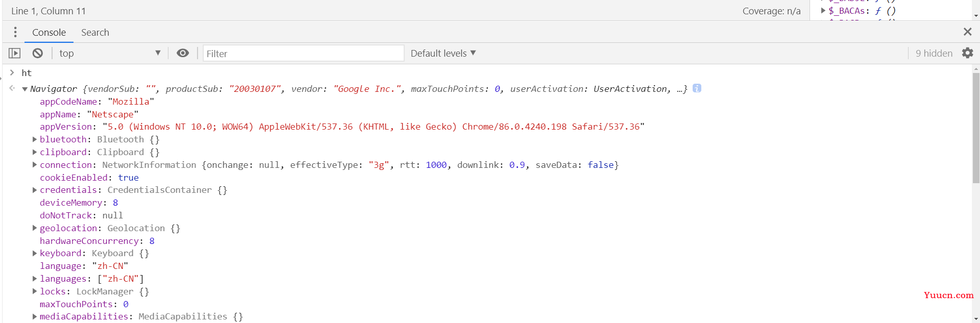The width and height of the screenshot is (980, 323).
Task: Expand the languages array entry
Action: [x=34, y=279]
